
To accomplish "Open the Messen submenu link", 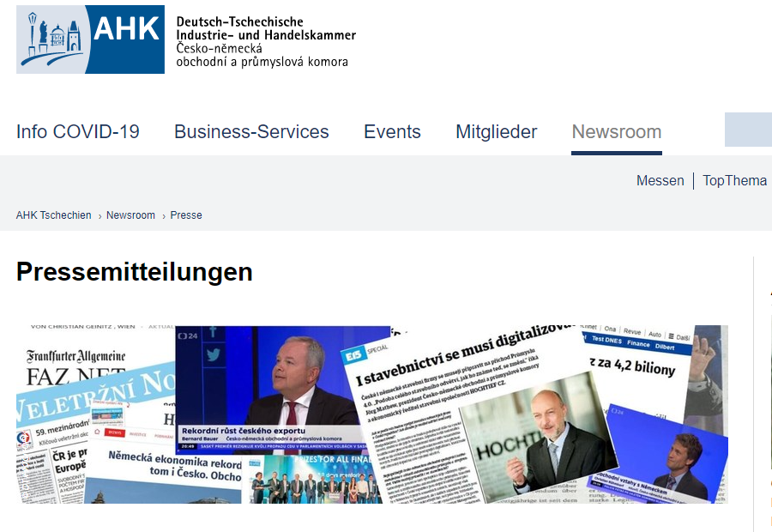I will click(660, 181).
